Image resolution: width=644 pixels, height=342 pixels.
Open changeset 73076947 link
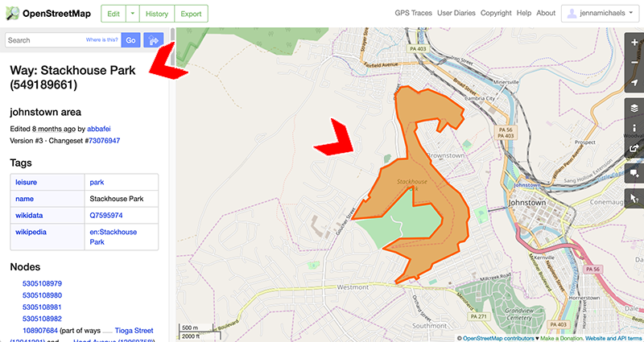(x=104, y=140)
